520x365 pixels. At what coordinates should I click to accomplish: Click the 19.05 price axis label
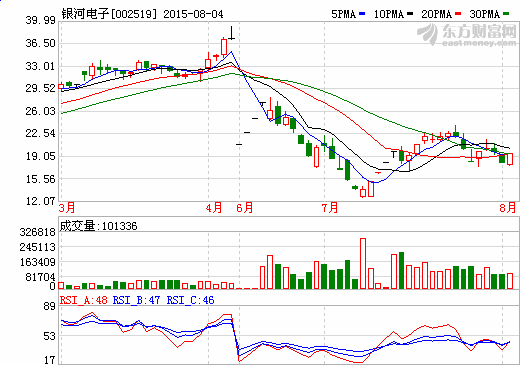point(40,156)
